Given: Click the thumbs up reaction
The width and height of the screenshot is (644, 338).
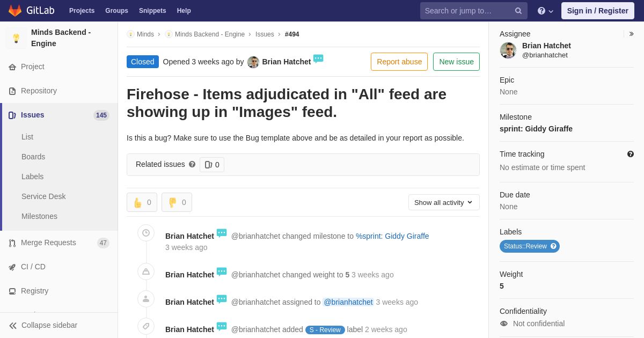Looking at the screenshot, I should (142, 202).
